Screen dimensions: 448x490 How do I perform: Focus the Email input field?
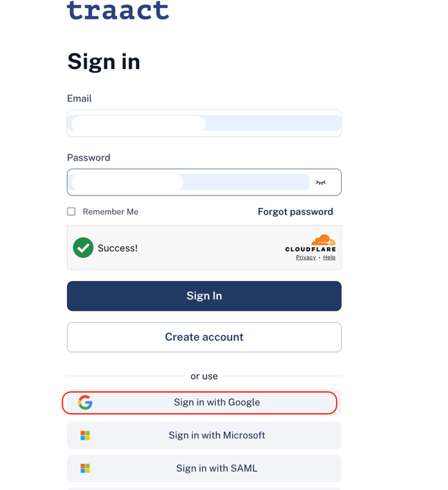(x=204, y=123)
